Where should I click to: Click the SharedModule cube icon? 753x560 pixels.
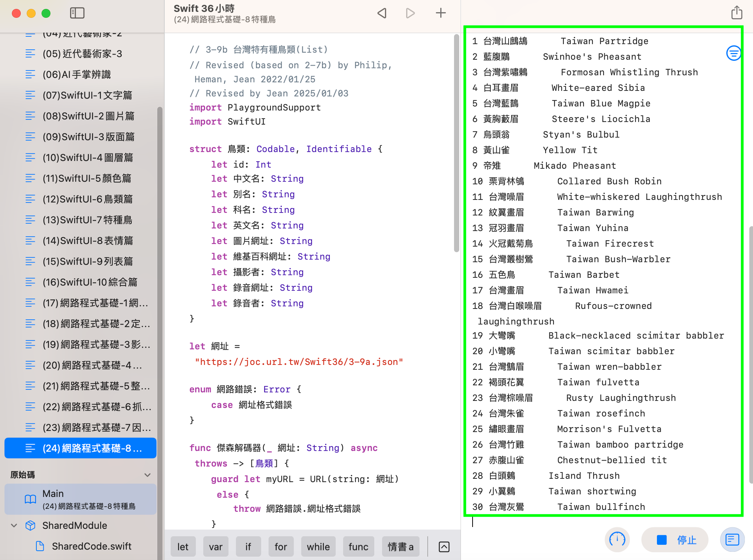[x=30, y=526]
